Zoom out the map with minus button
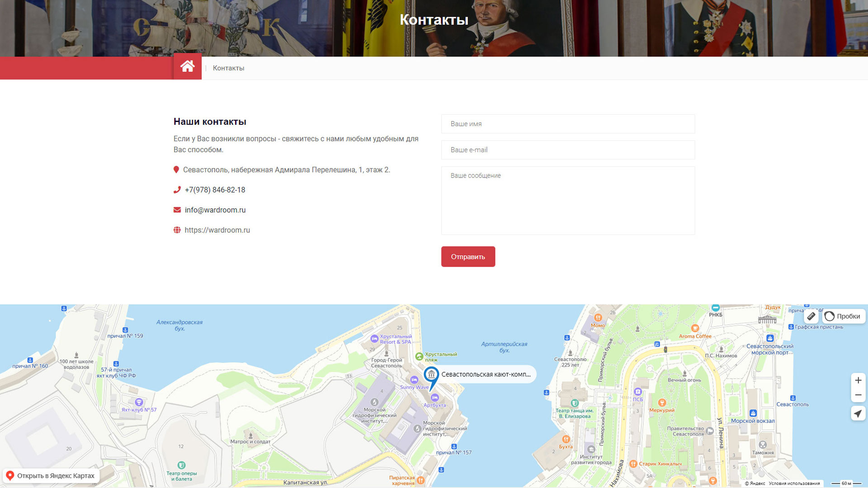The height and width of the screenshot is (488, 868). pos(858,395)
